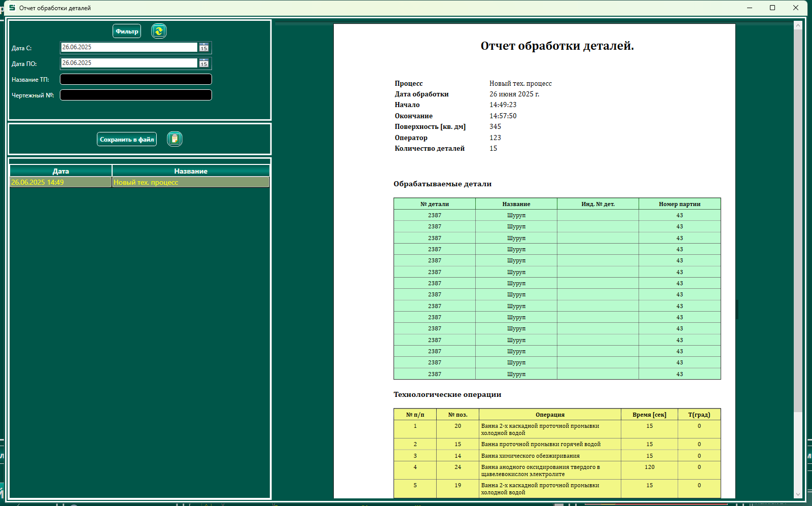Screen dimensions: 812x506
Task: Click the Т(град) column header
Action: pyautogui.click(x=699, y=415)
